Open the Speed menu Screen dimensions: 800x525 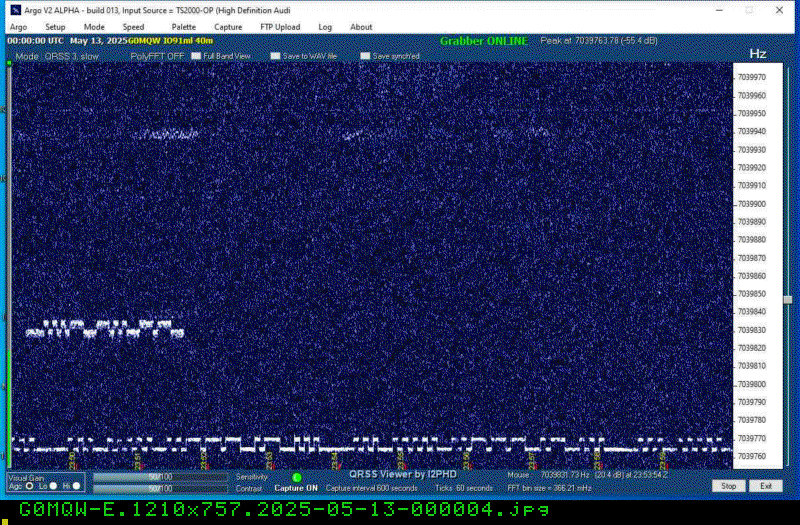coord(133,27)
